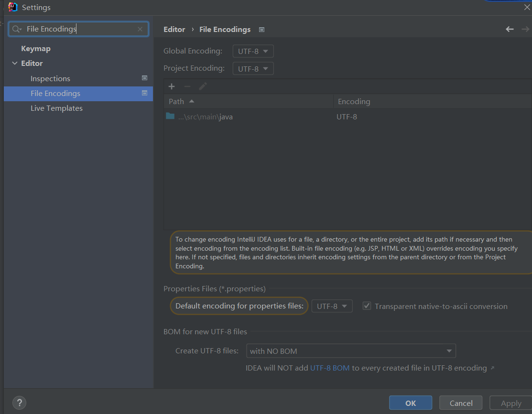Click into the settings search field
The width and height of the screenshot is (532, 414).
(x=79, y=29)
